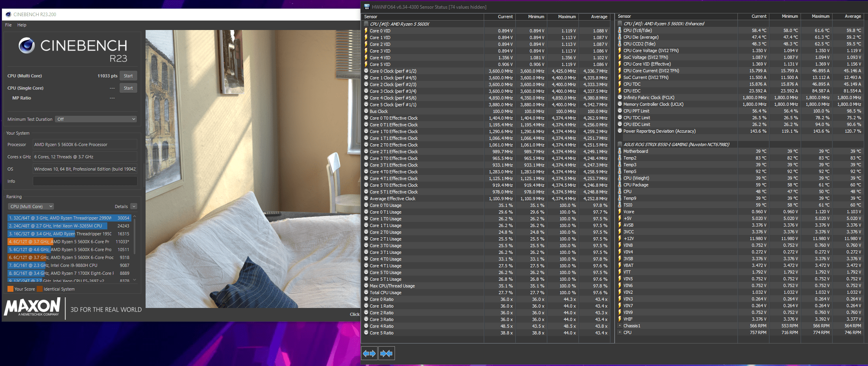The image size is (868, 366).
Task: Click the Temp5 sensor label
Action: 630,171
